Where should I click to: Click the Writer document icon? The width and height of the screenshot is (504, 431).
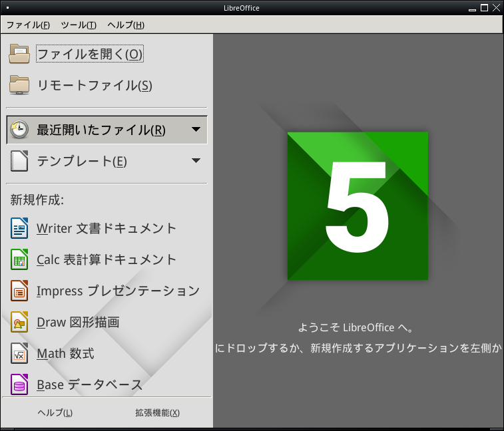coord(19,228)
